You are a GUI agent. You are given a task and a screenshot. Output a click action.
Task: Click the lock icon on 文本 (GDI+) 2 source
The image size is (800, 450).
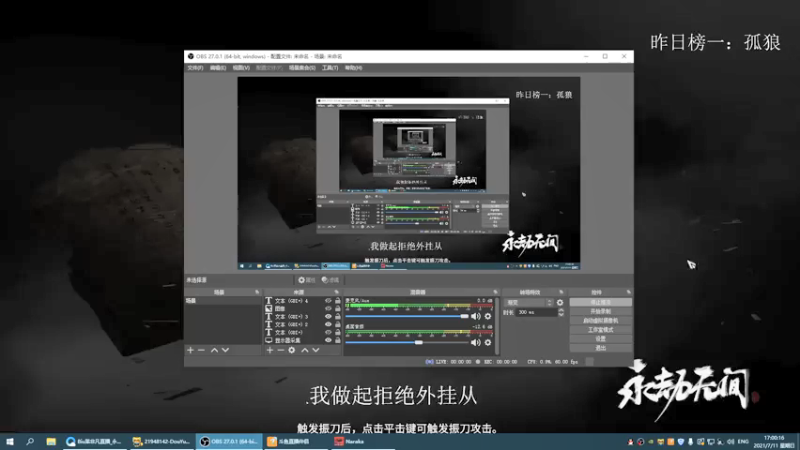tap(337, 324)
